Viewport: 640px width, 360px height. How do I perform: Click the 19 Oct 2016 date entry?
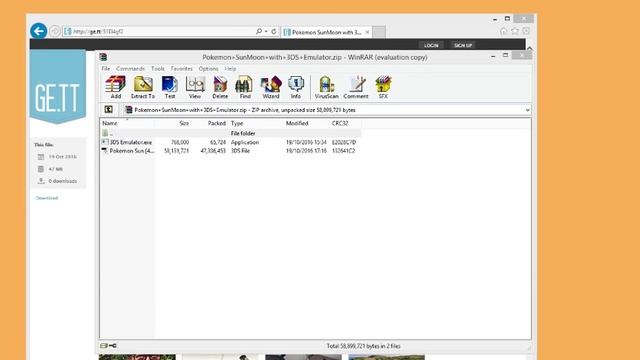(x=62, y=157)
